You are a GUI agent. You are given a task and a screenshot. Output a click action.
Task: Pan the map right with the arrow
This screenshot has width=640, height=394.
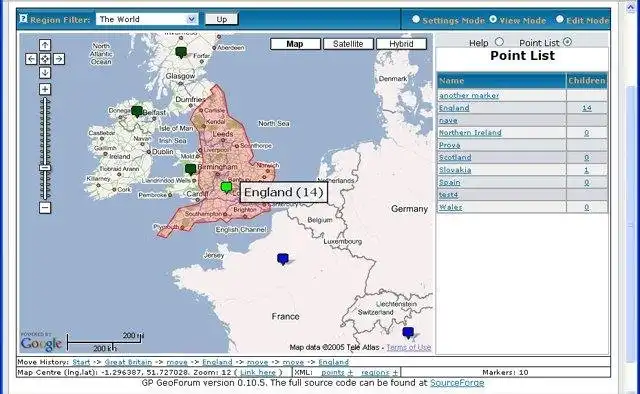[x=59, y=59]
